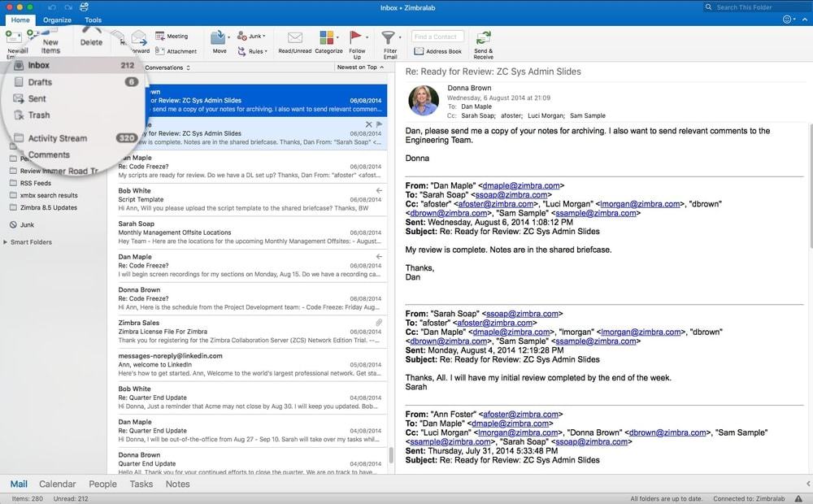Image resolution: width=813 pixels, height=504 pixels.
Task: Open the Address Book
Action: pos(437,51)
